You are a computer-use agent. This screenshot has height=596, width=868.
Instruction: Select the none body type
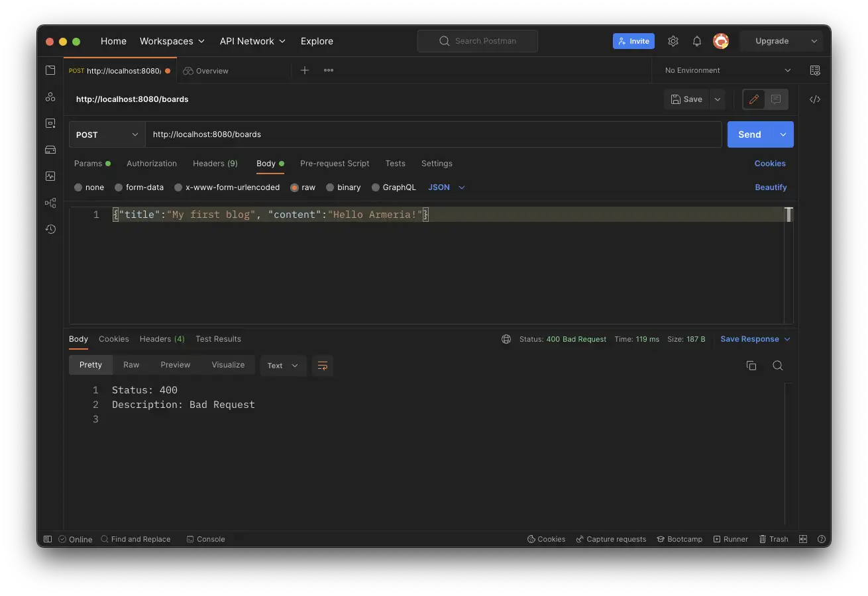[89, 187]
